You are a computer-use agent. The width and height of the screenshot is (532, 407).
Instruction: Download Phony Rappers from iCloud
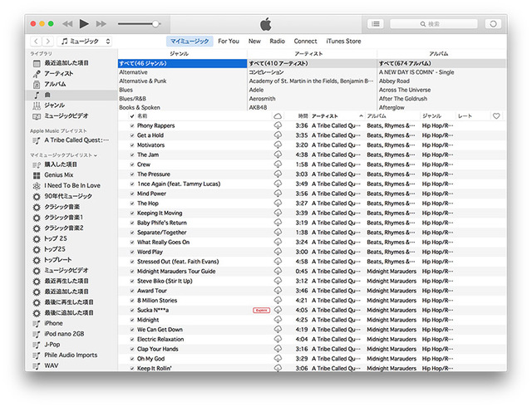pos(278,125)
